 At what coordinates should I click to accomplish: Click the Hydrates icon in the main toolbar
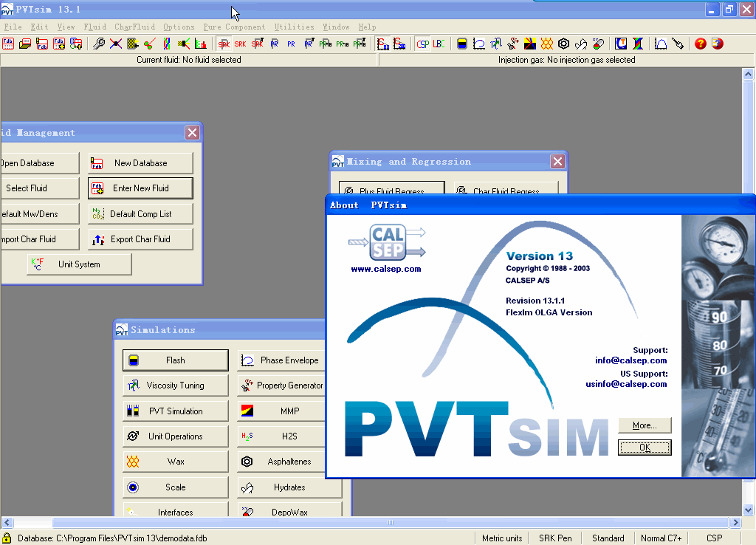click(581, 44)
